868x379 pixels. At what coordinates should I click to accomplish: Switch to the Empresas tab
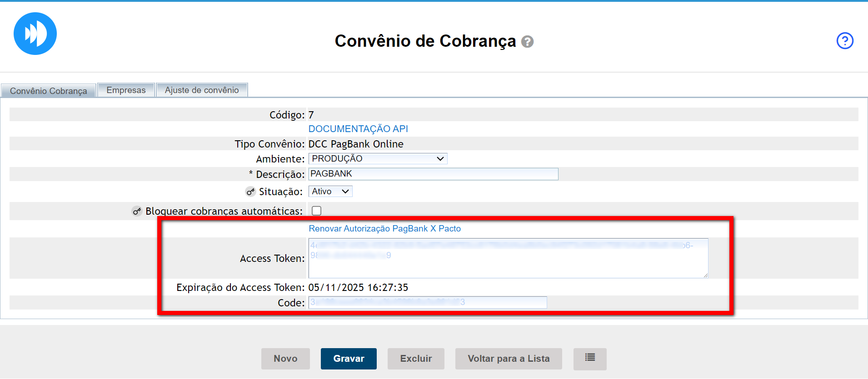tap(126, 90)
